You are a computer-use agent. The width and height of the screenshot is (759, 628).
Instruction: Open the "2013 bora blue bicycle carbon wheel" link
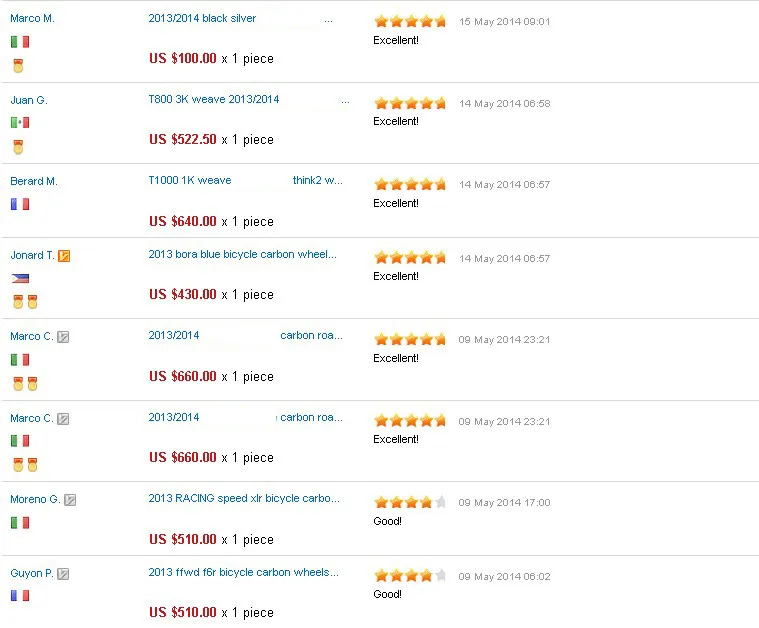243,255
